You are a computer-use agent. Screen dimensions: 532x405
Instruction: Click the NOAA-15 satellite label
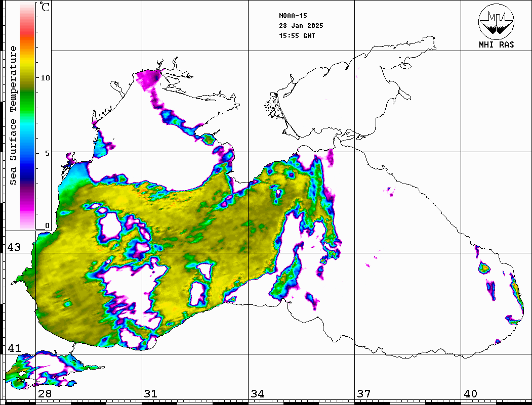(293, 16)
